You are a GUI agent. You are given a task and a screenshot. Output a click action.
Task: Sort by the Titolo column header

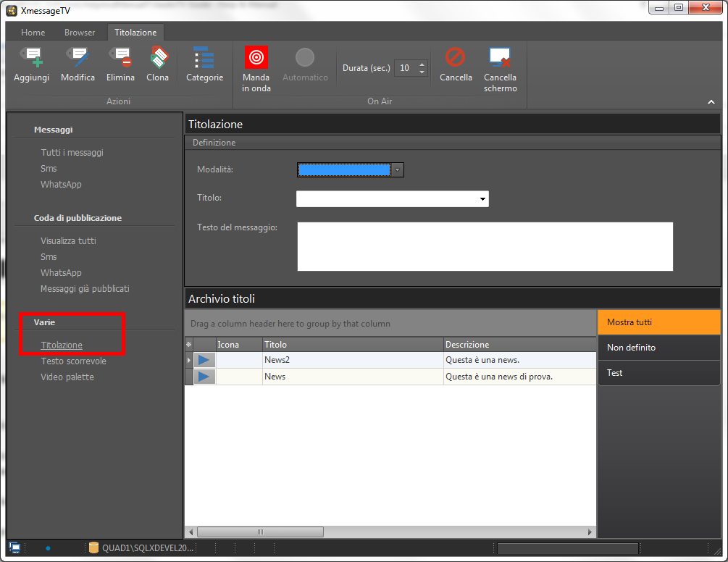353,344
